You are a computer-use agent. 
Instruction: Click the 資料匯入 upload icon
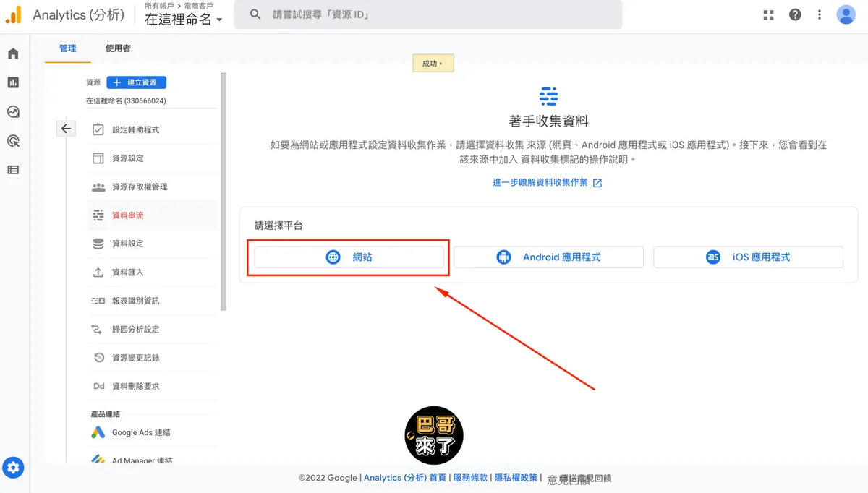pos(98,273)
